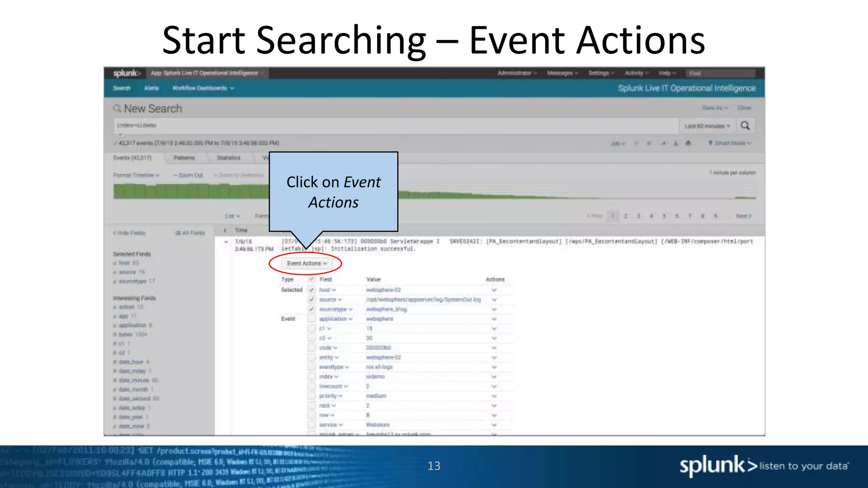Go to Search in navigation bar
The width and height of the screenshot is (868, 488).
(x=122, y=88)
